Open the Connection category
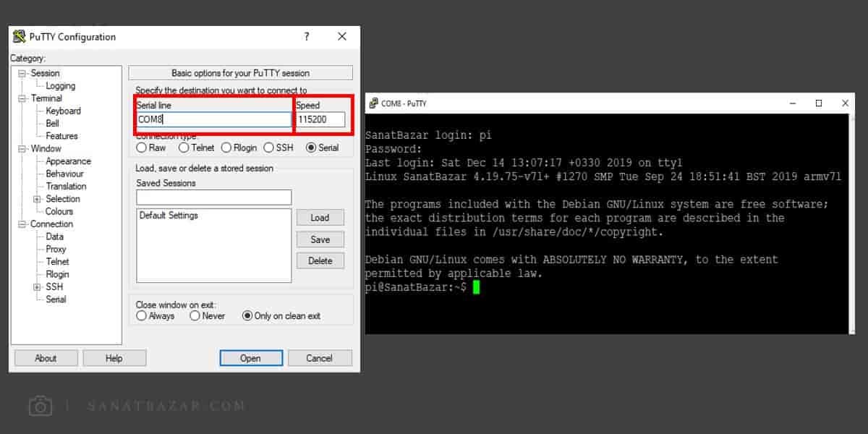Screen dimensions: 868x434 51,224
